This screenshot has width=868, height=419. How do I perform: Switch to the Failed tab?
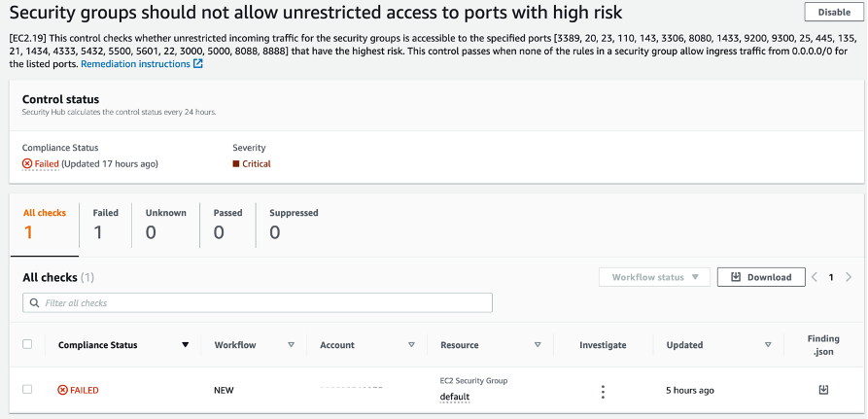click(x=105, y=224)
